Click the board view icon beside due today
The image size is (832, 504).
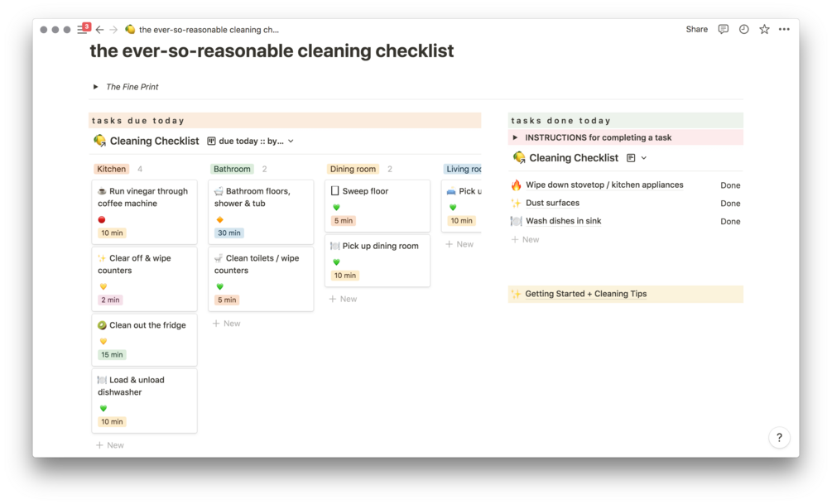[x=212, y=142]
